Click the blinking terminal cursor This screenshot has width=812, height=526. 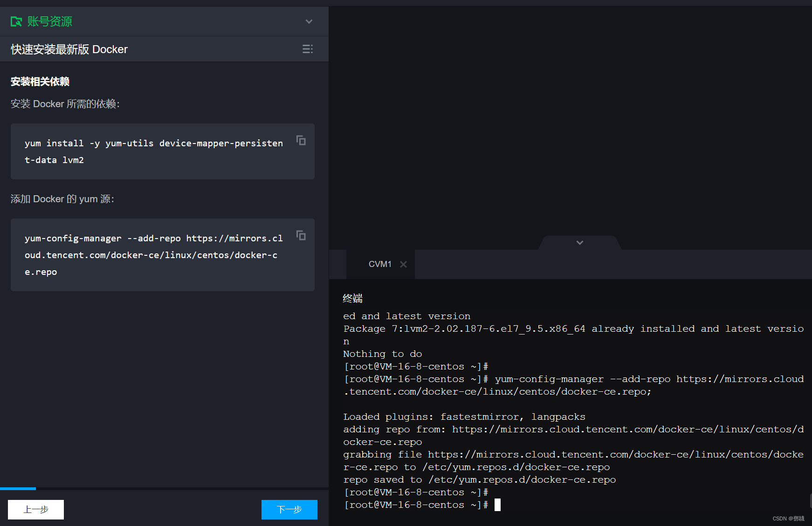(497, 505)
